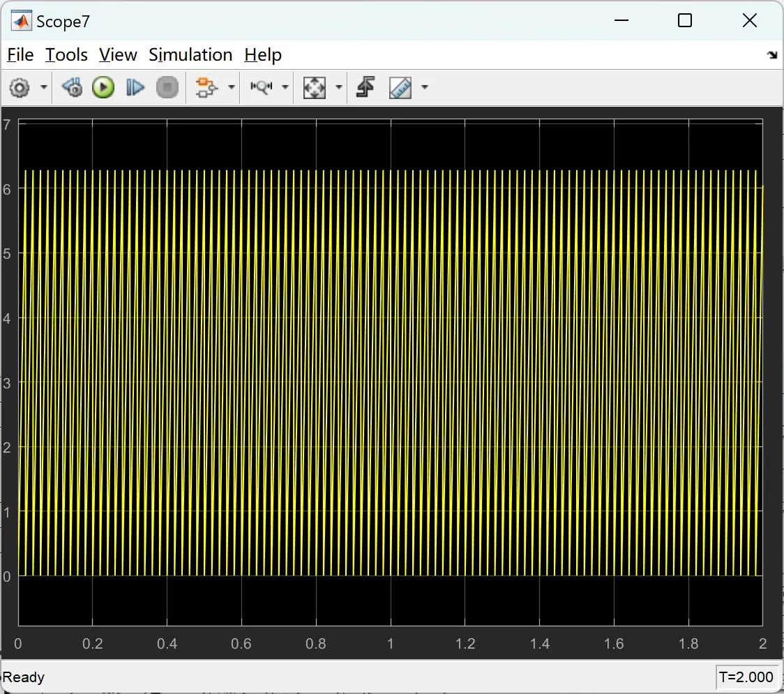
Task: Click the Stop simulation button
Action: click(167, 87)
